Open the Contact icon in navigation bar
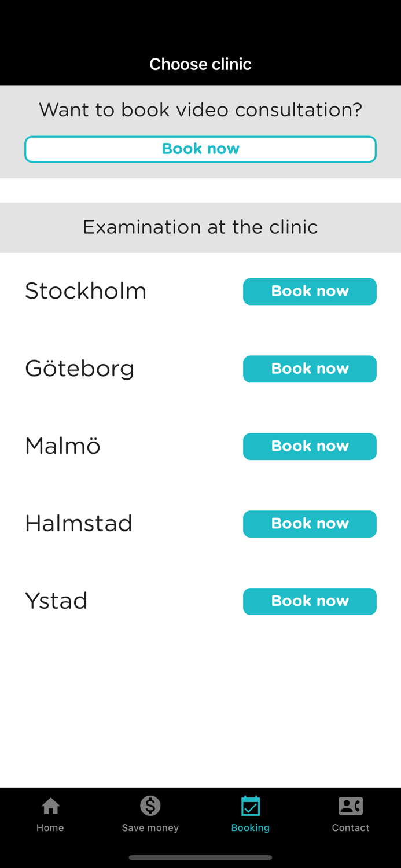The image size is (401, 868). click(351, 805)
